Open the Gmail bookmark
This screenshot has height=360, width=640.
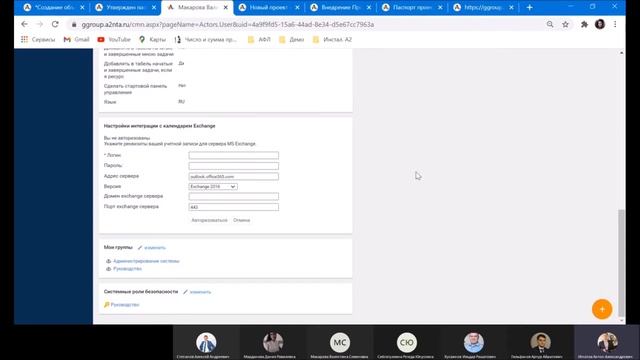point(76,40)
